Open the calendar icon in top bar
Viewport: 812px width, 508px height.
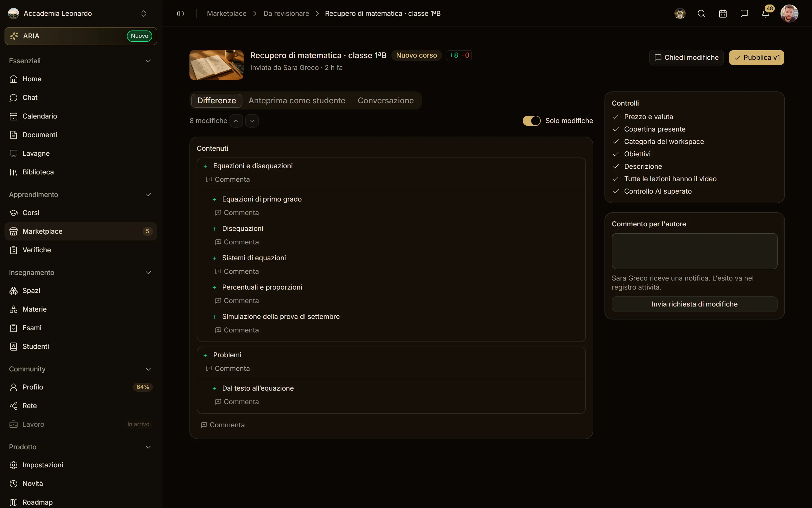coord(723,14)
